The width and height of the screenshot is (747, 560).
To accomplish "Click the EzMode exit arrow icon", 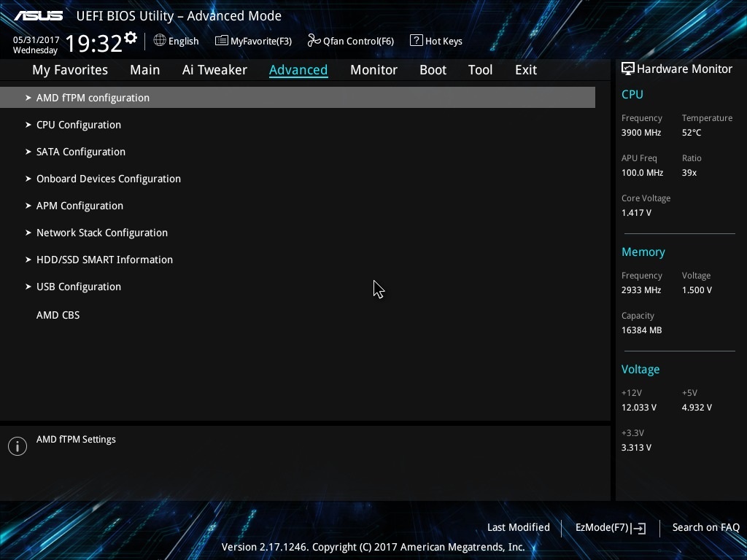I will click(639, 528).
